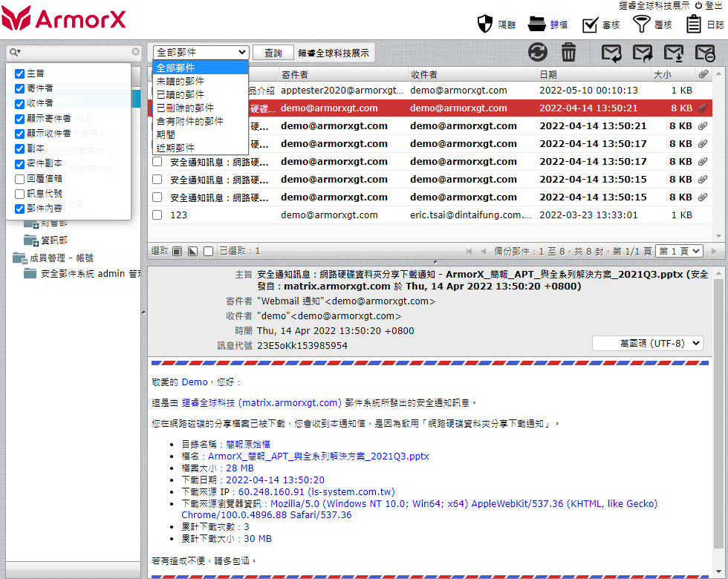Click the 安全郵件系統 admin folder icon
The width and height of the screenshot is (728, 579).
point(30,274)
